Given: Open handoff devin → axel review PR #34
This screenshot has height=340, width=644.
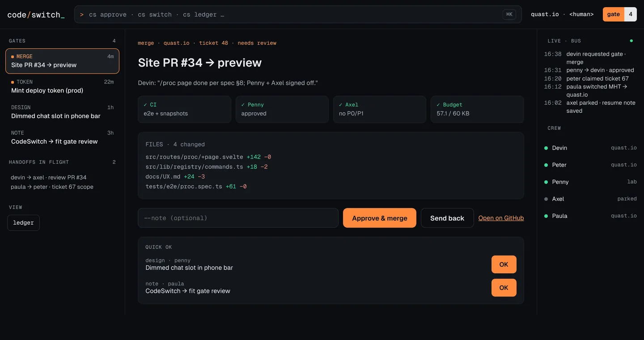Looking at the screenshot, I should [49, 178].
